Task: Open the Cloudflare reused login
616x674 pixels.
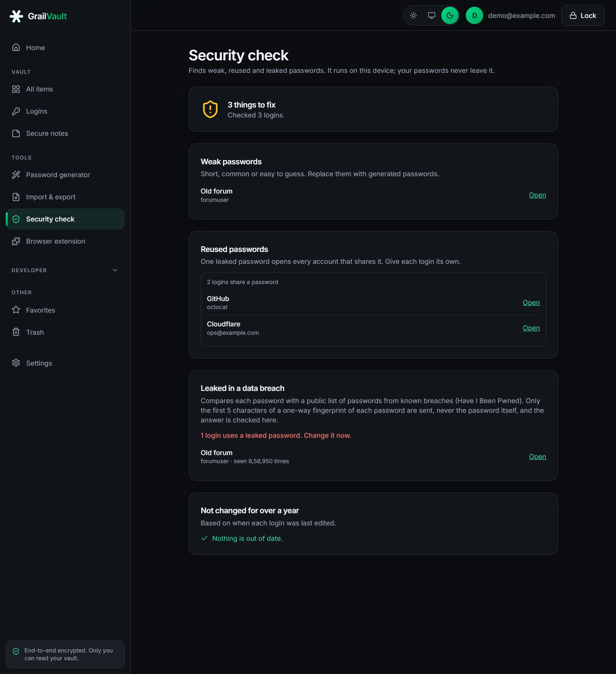Action: pos(531,328)
